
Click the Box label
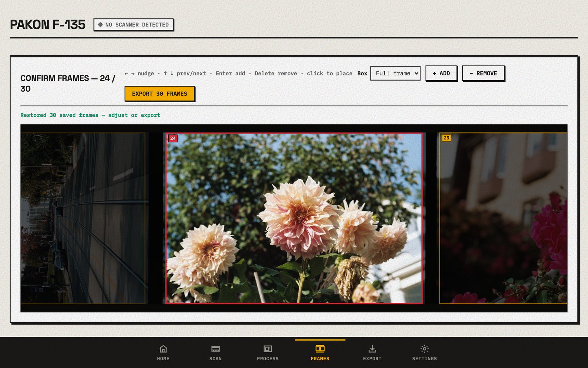pyautogui.click(x=362, y=74)
